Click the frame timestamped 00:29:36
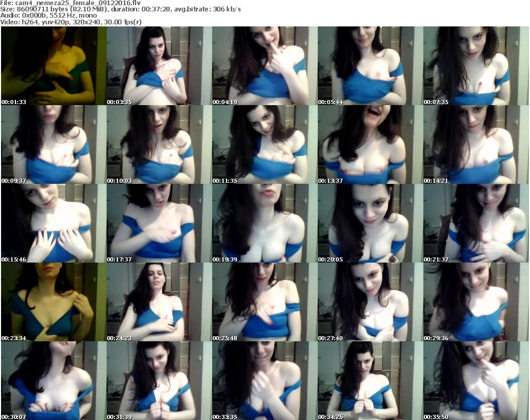 (x=476, y=302)
